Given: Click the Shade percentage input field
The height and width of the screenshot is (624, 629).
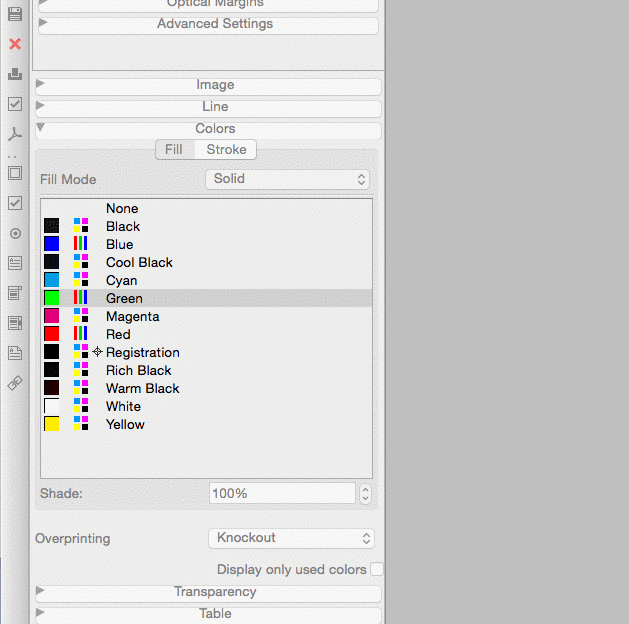Looking at the screenshot, I should coord(282,493).
